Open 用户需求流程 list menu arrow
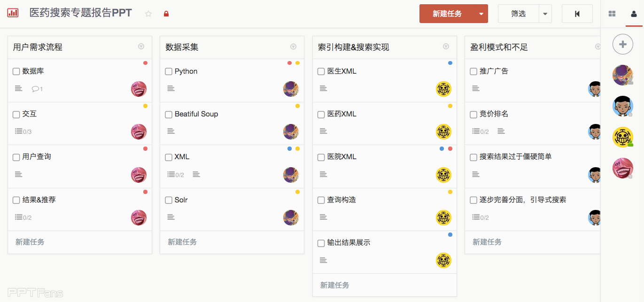Viewport: 644px width, 302px height. point(141,46)
